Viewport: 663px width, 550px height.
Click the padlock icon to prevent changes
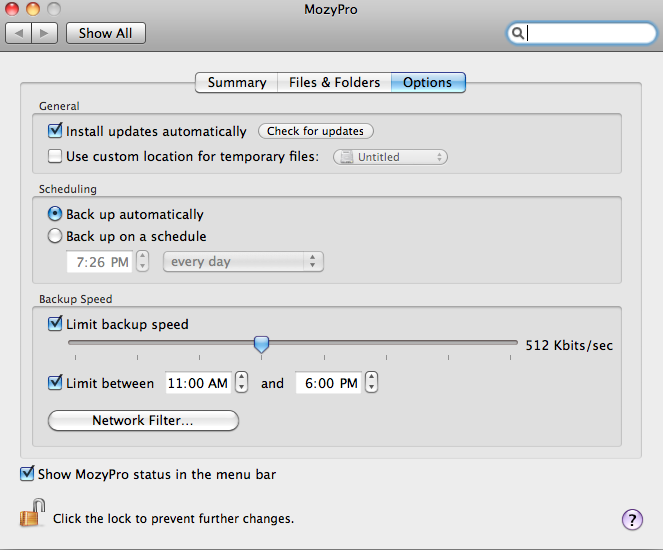(31, 516)
